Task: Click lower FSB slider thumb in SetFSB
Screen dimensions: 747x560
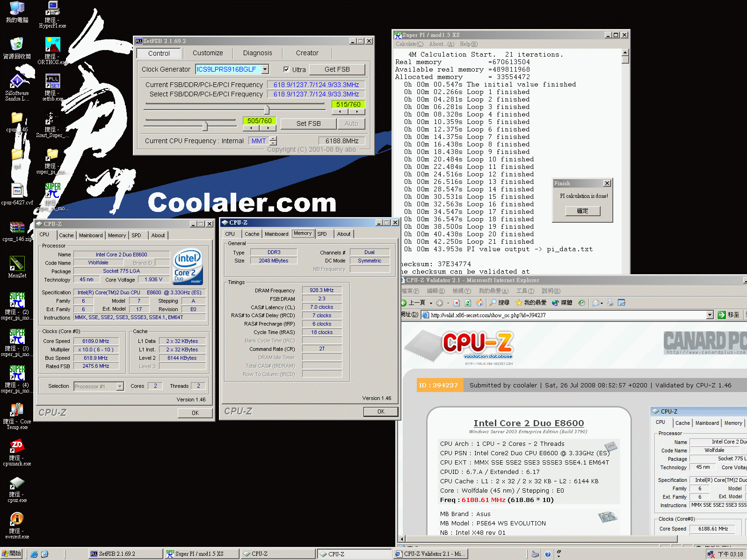Action: click(x=205, y=125)
